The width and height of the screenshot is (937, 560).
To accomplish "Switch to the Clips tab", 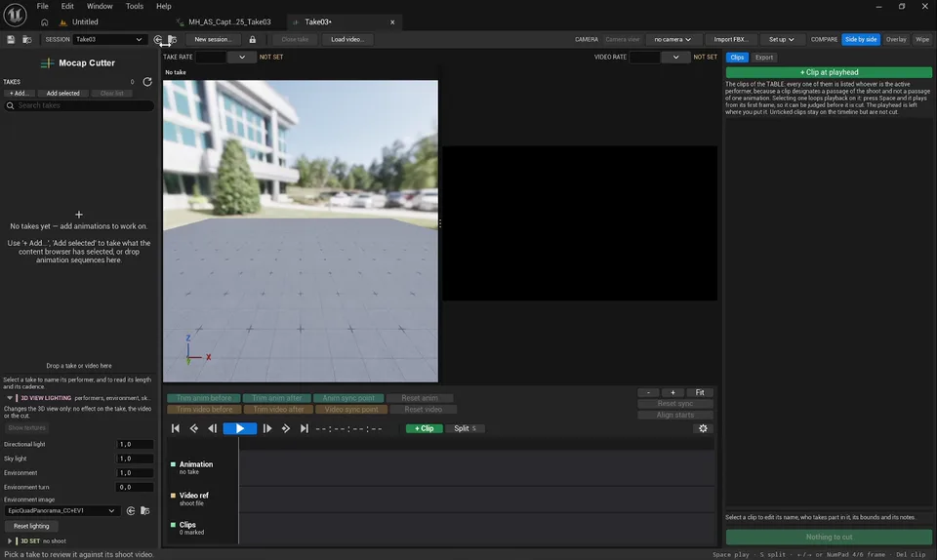I will [737, 58].
